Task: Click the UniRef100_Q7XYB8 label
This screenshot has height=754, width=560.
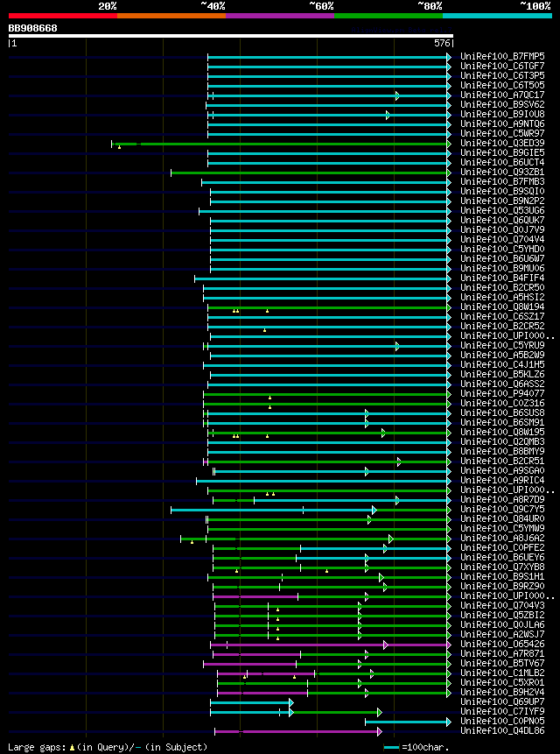Action: point(502,567)
